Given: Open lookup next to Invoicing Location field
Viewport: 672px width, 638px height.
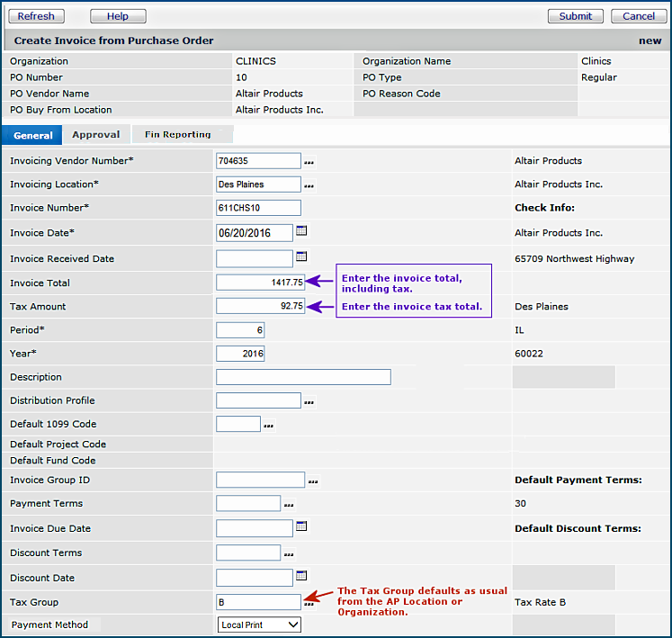Looking at the screenshot, I should 310,185.
